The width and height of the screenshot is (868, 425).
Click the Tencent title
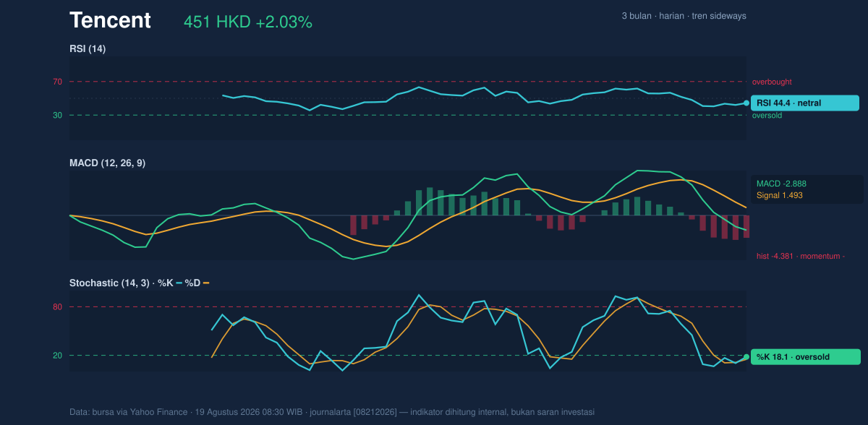[110, 21]
